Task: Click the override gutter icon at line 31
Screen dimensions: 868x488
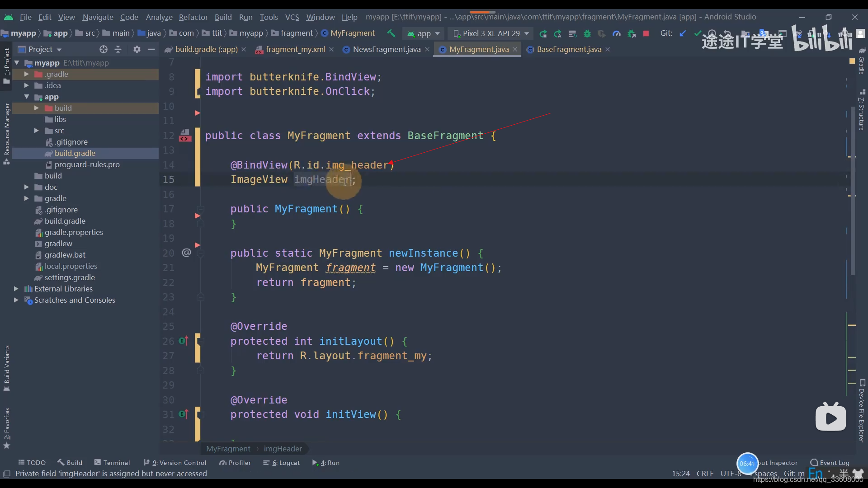Action: [x=184, y=414]
